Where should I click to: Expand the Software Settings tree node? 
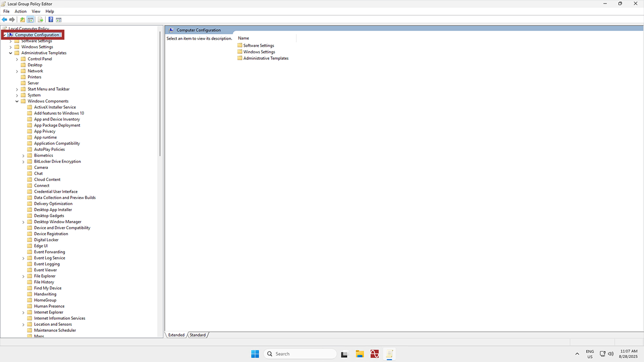click(x=11, y=41)
